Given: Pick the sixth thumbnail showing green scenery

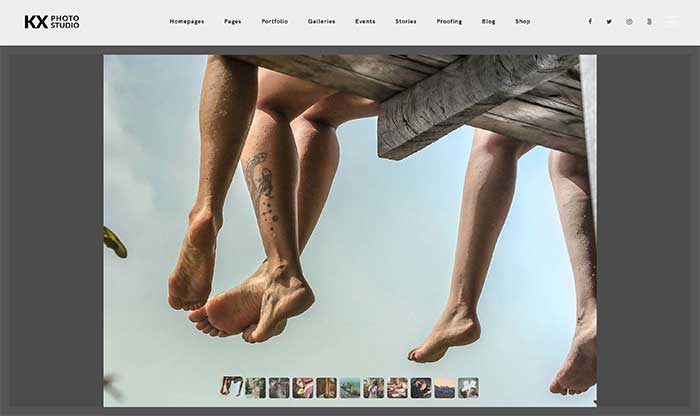Looking at the screenshot, I should coord(350,387).
